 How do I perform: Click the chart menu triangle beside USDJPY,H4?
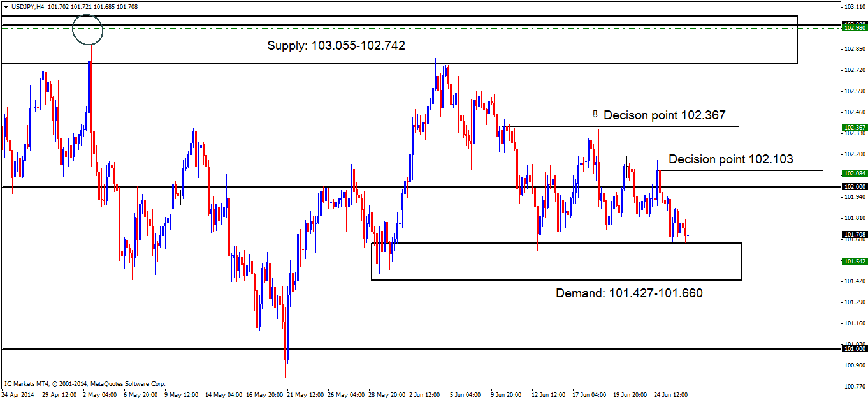click(x=6, y=6)
